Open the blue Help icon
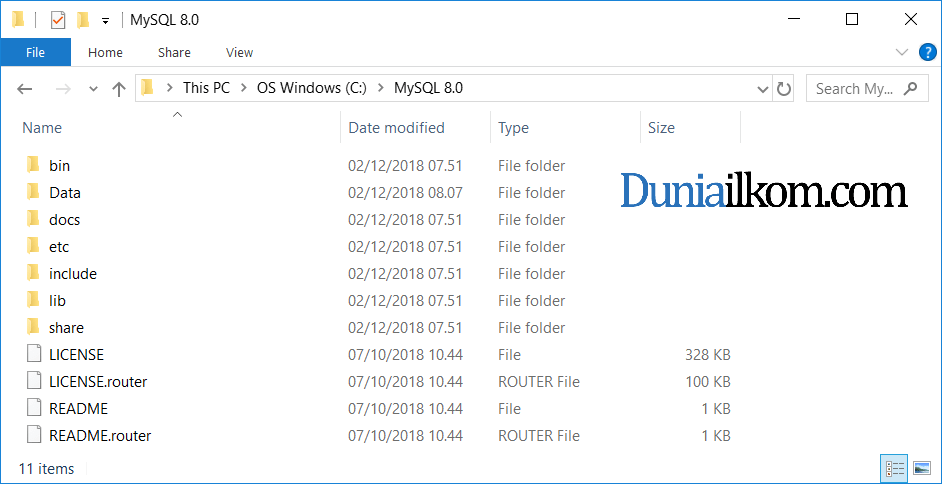This screenshot has height=484, width=942. click(928, 52)
